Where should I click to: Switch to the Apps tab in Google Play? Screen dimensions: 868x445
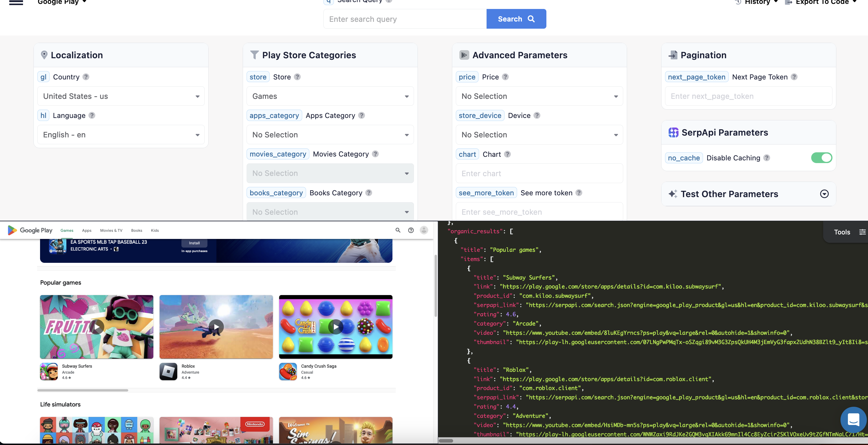(87, 230)
